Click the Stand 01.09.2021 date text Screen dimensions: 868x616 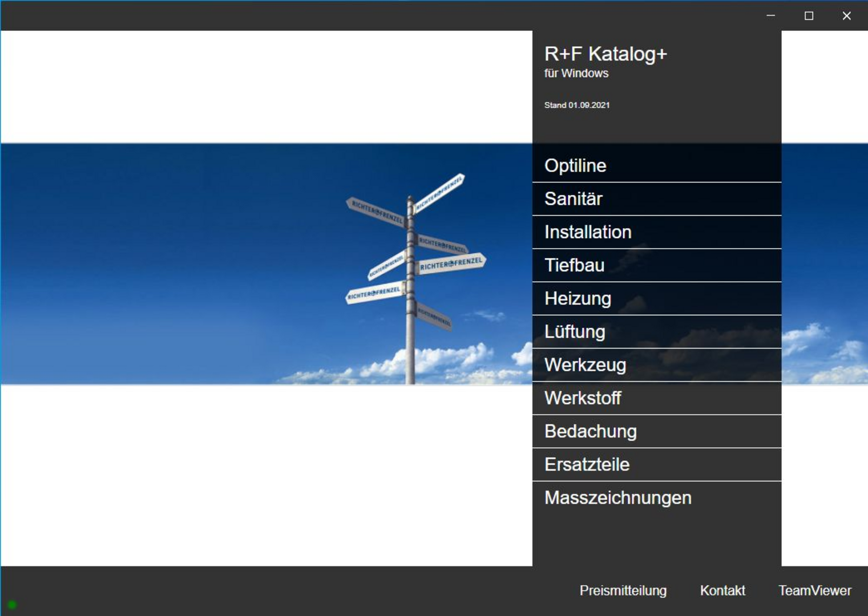click(577, 106)
